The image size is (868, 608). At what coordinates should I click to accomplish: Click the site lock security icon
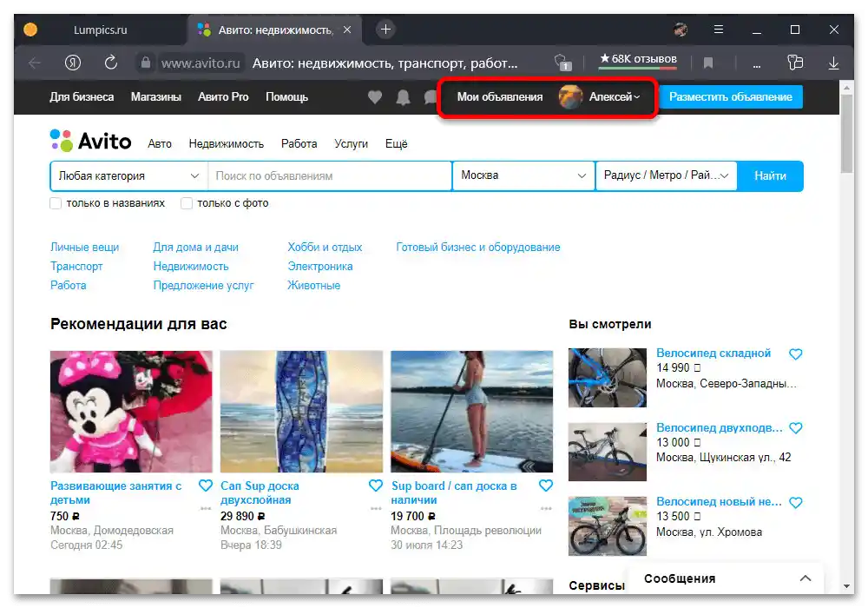[x=145, y=63]
